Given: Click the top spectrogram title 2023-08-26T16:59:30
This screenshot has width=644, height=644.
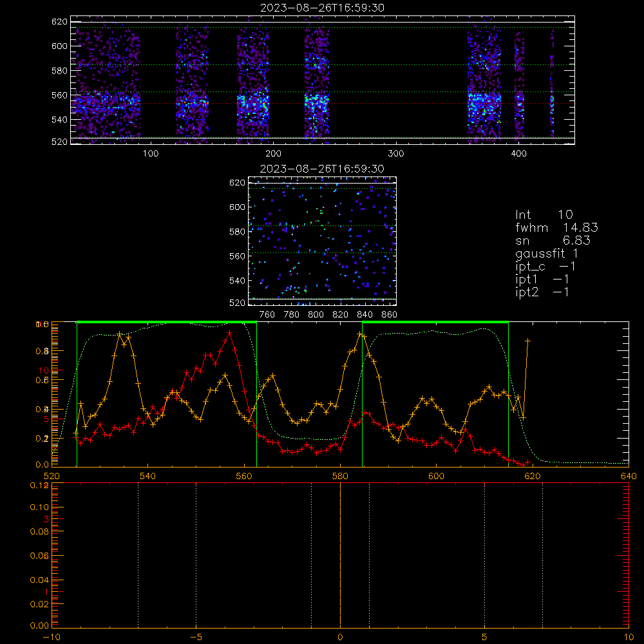Looking at the screenshot, I should pos(323,8).
